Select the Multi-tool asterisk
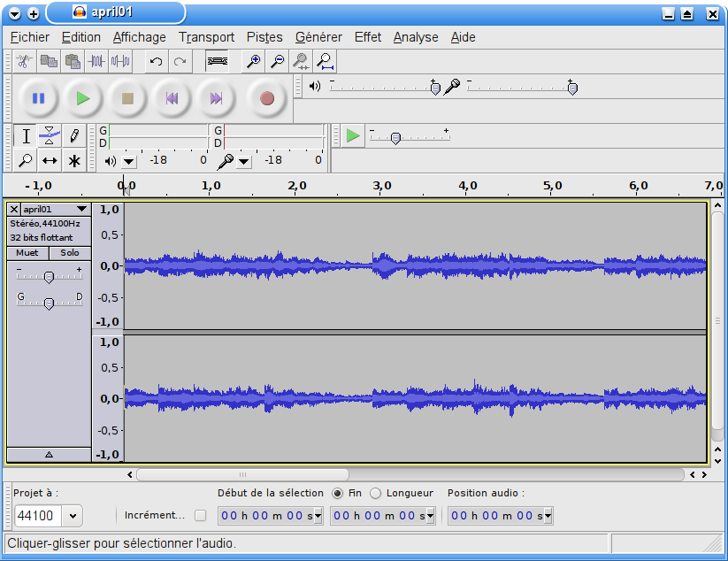Screen dimensions: 728x561 [73, 161]
